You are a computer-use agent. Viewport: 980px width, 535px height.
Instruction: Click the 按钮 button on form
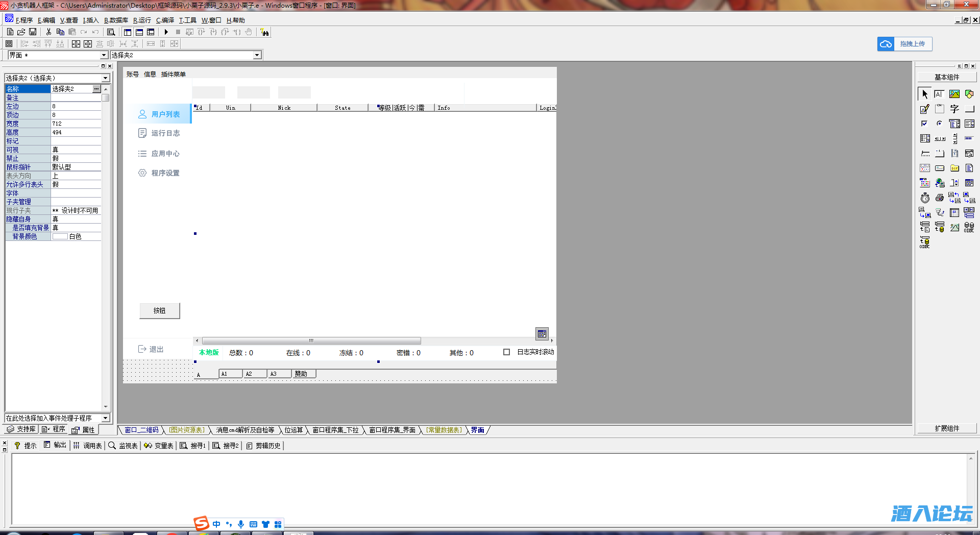(159, 310)
